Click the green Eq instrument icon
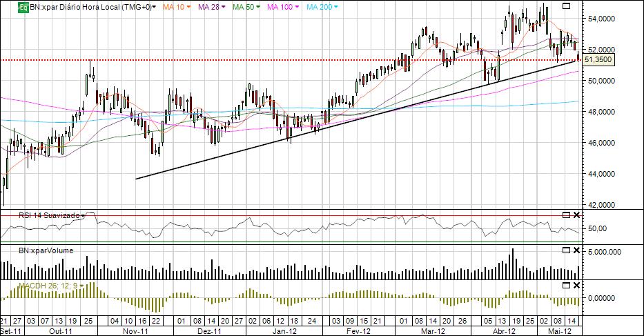 23,7
